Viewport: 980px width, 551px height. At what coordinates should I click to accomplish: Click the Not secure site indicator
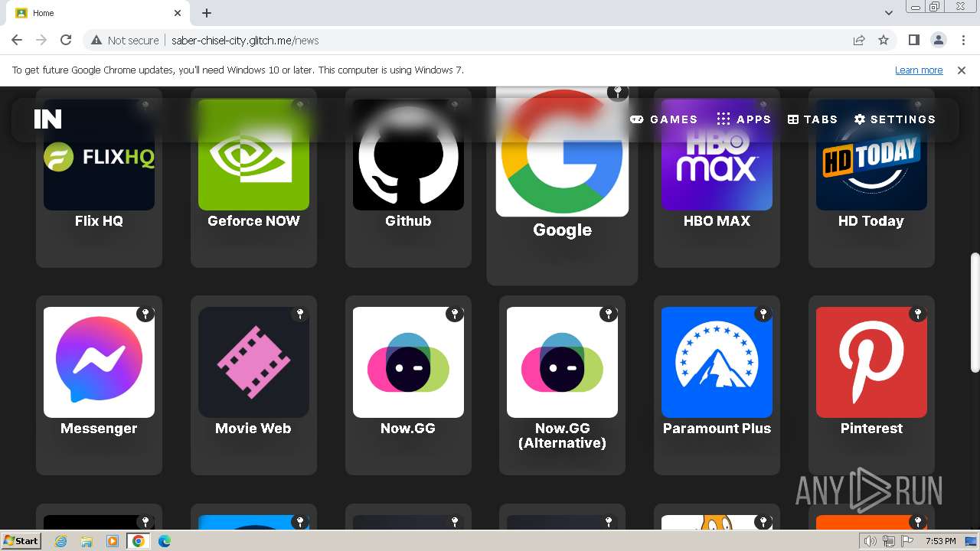125,40
